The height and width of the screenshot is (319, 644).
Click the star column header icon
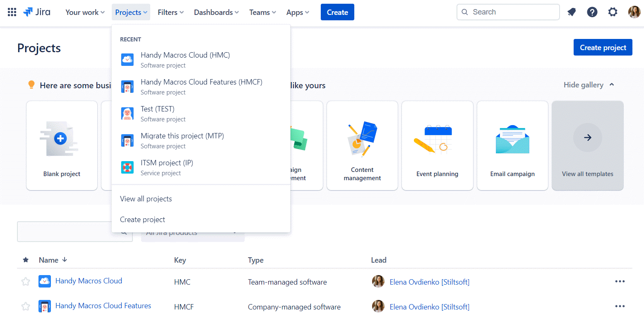click(x=26, y=260)
